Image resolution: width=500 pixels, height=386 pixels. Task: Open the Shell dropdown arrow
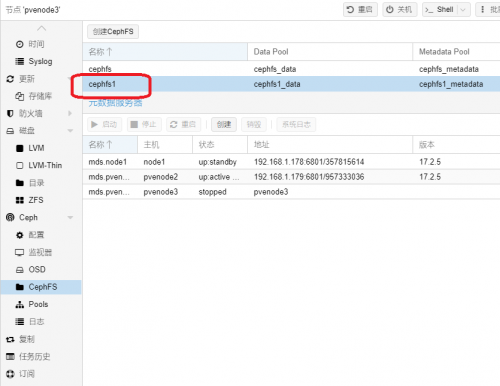point(463,10)
